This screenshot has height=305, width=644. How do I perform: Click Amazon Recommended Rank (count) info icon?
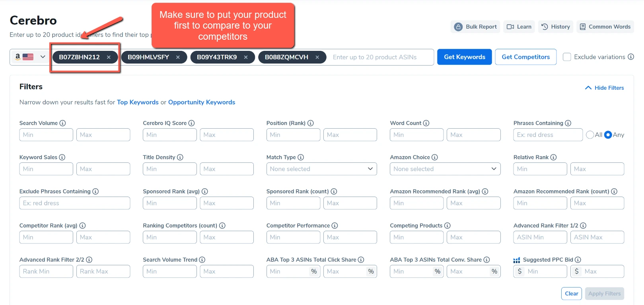[614, 191]
